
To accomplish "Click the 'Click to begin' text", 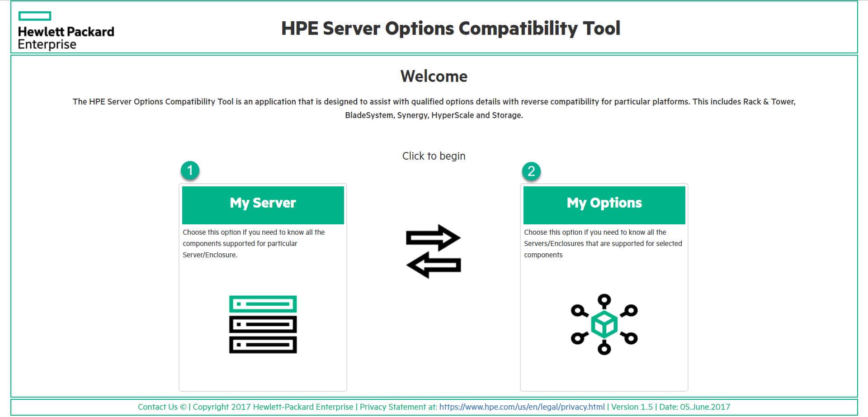I will tap(434, 156).
